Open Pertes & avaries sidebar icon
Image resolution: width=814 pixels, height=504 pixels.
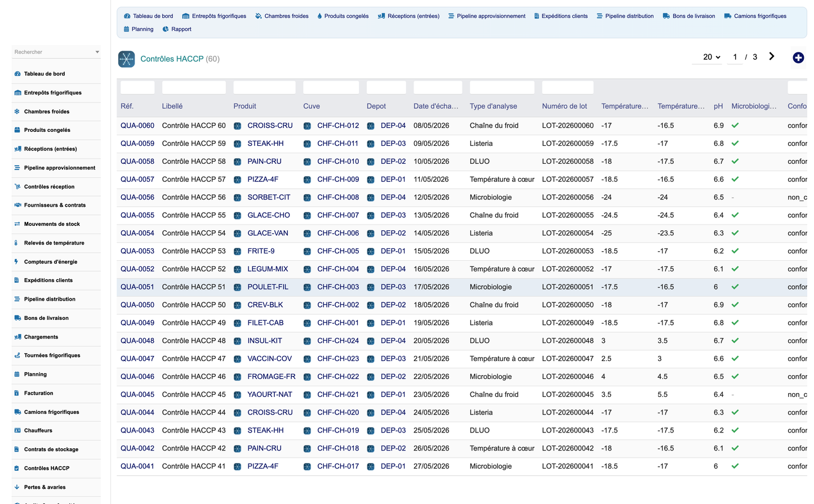[17, 488]
